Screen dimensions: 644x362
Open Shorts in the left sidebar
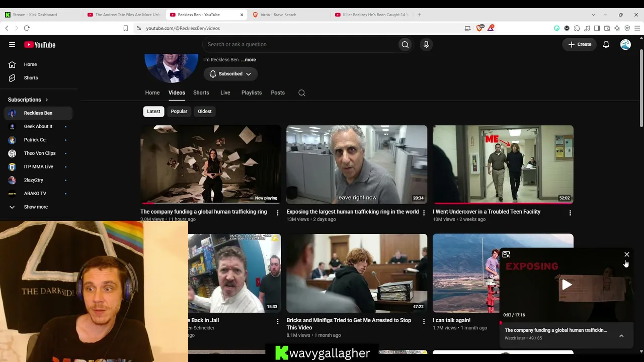(x=38, y=78)
